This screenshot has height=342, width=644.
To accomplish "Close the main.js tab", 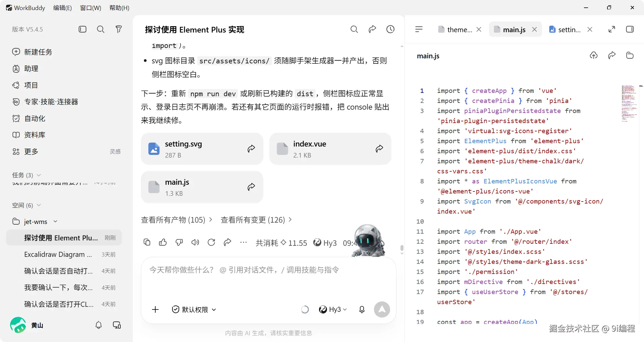I will click(x=535, y=30).
